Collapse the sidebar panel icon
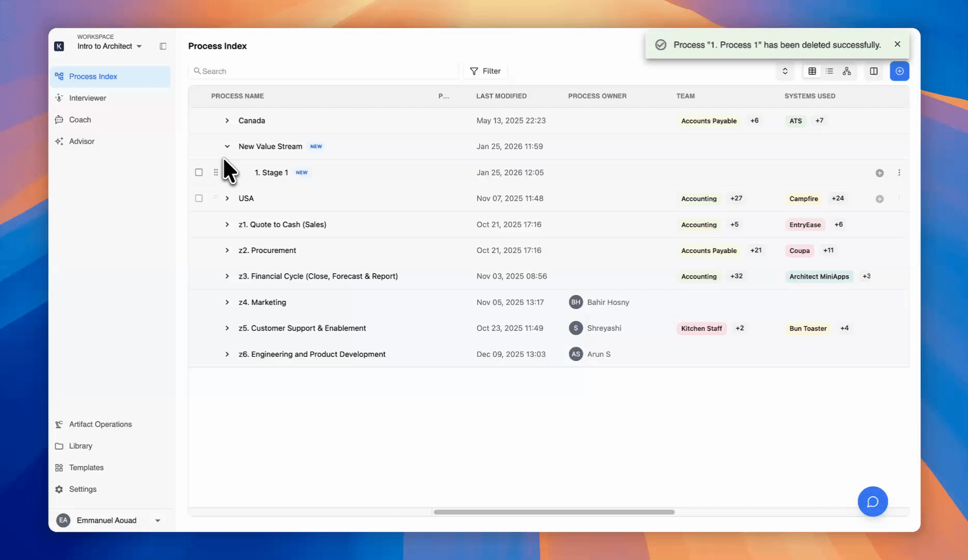Screen dimensions: 968x560 point(163,46)
